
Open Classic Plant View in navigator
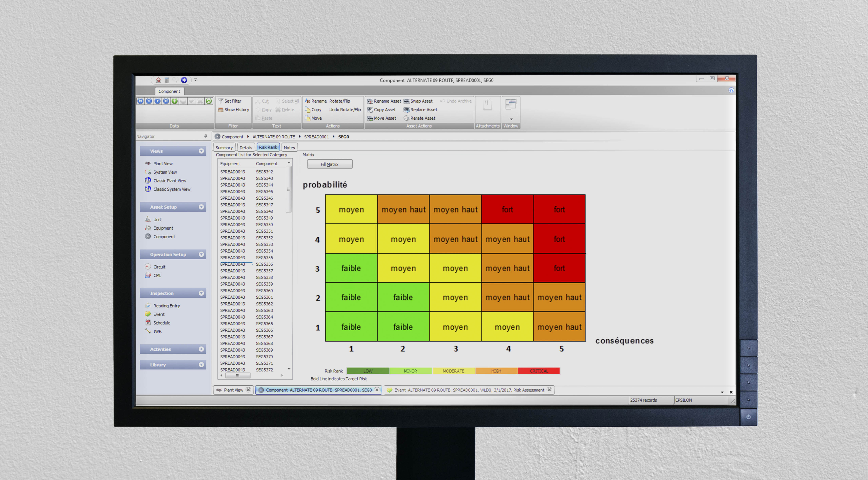169,181
